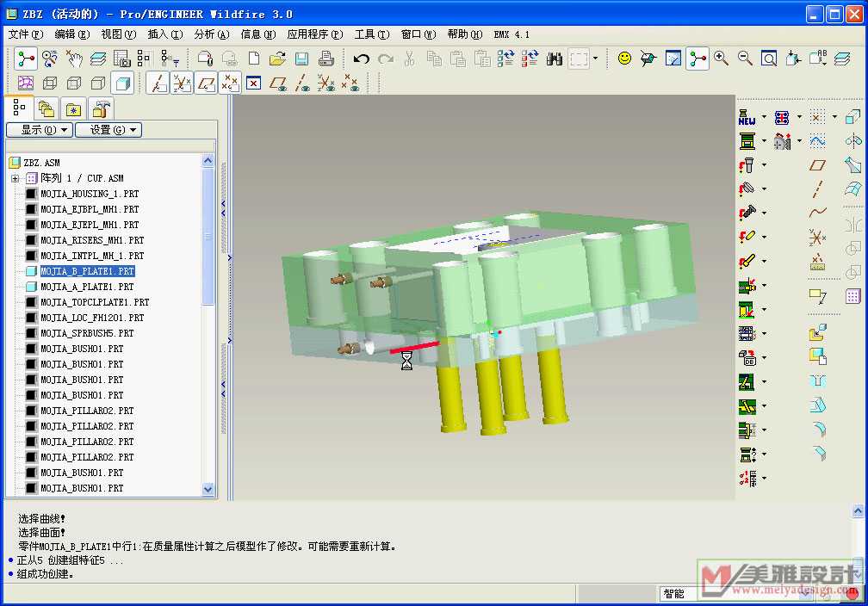Save the model with the floppy disk icon
The image size is (868, 606).
301,59
